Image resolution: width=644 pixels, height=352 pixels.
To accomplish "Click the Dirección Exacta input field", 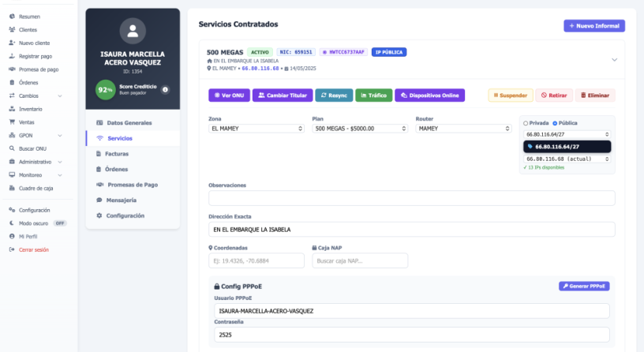I will (x=411, y=229).
